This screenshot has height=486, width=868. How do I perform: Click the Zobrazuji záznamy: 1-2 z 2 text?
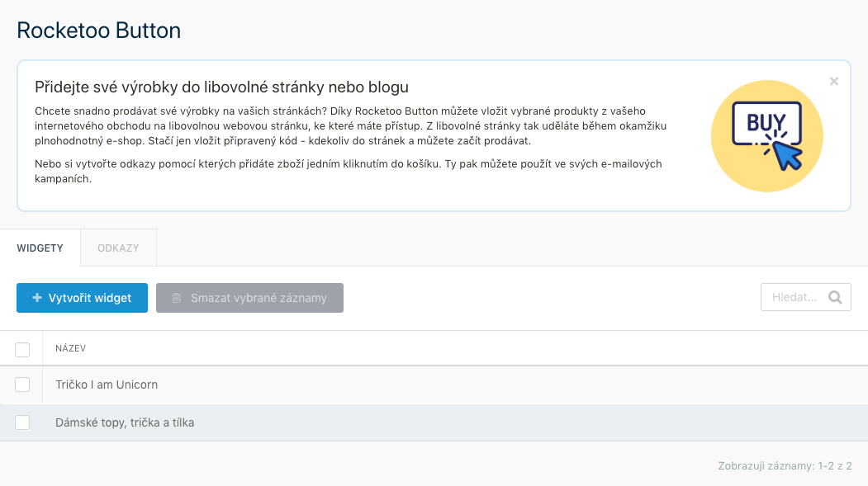tap(785, 466)
